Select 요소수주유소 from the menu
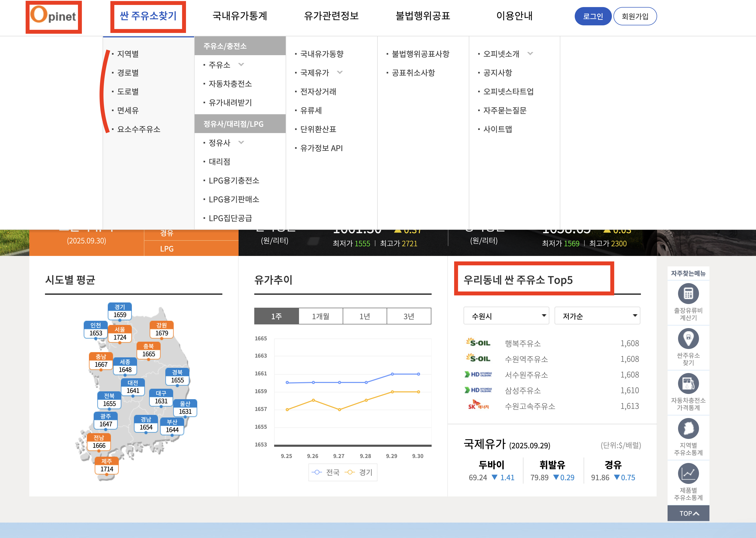The height and width of the screenshot is (538, 756). point(139,129)
